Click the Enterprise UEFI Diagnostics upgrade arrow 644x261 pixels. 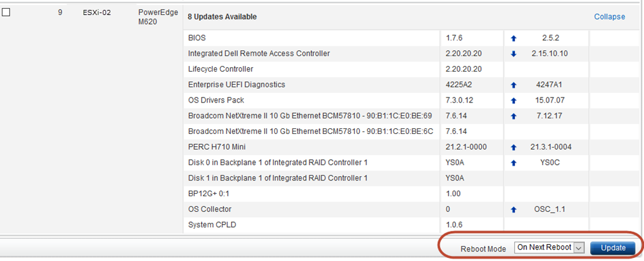(x=513, y=85)
